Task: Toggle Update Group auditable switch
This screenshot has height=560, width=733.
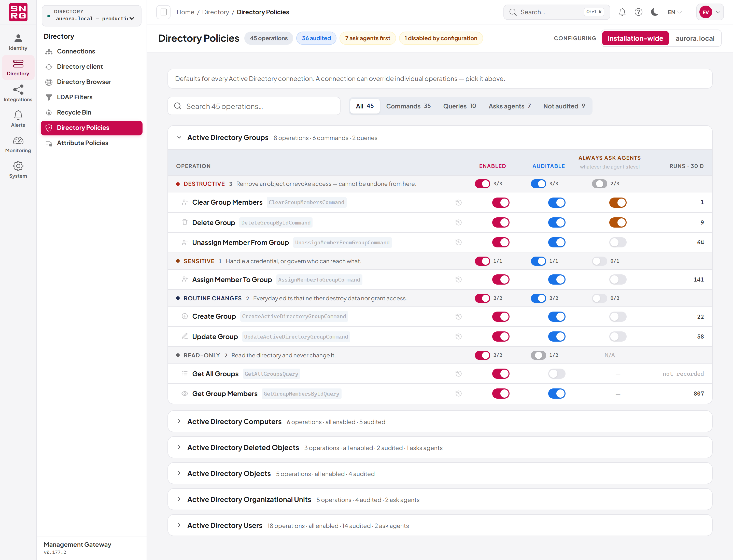Action: pyautogui.click(x=557, y=336)
